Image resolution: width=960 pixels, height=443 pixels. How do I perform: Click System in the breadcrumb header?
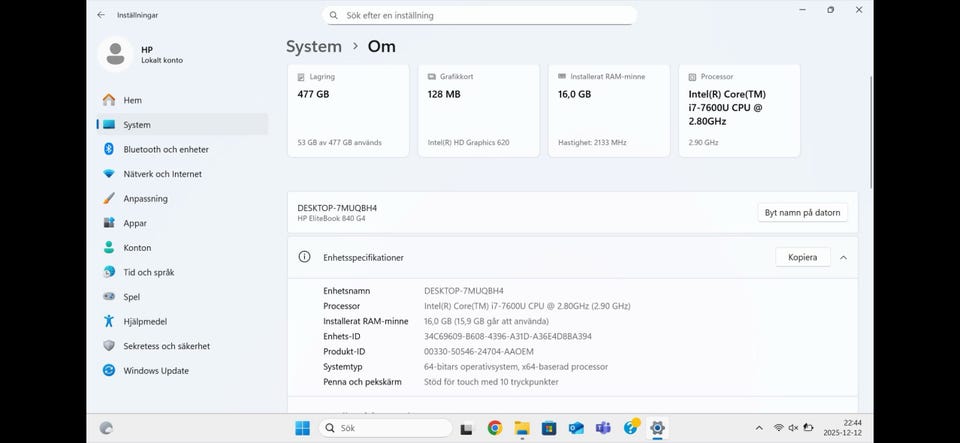314,47
